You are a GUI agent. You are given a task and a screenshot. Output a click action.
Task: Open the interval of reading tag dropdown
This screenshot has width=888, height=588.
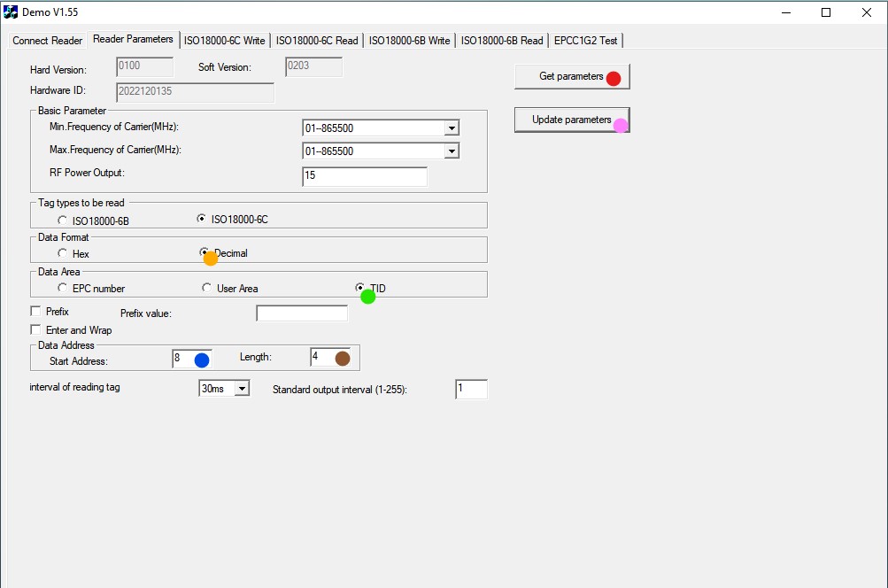pos(242,389)
